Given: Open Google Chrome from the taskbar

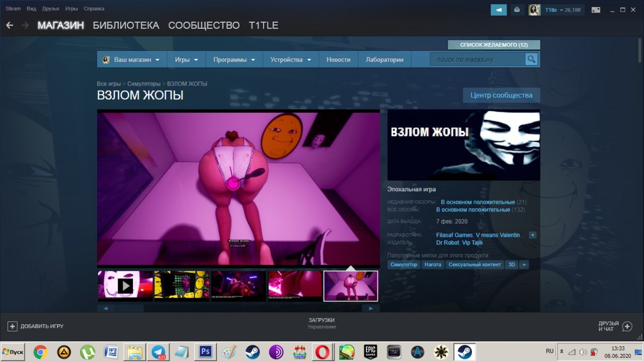Looking at the screenshot, I should [x=41, y=351].
